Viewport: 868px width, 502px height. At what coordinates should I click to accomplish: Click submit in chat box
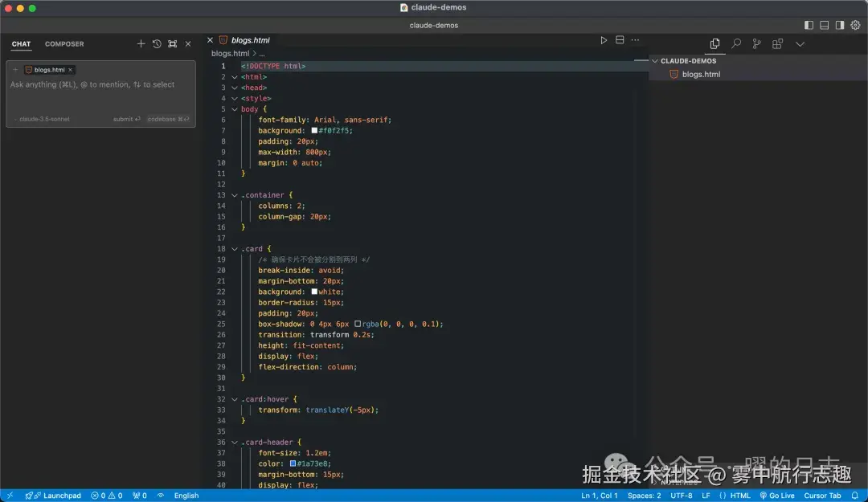pyautogui.click(x=127, y=119)
